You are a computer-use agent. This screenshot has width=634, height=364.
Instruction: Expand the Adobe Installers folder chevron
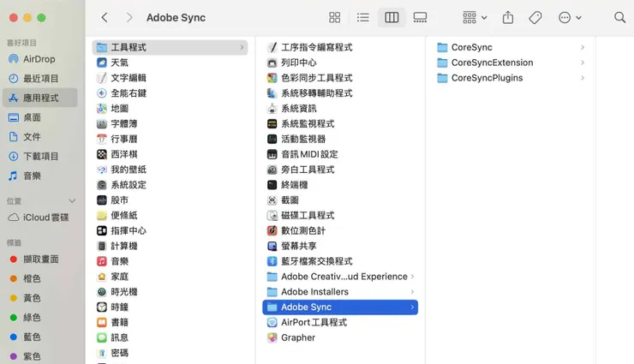coord(412,292)
